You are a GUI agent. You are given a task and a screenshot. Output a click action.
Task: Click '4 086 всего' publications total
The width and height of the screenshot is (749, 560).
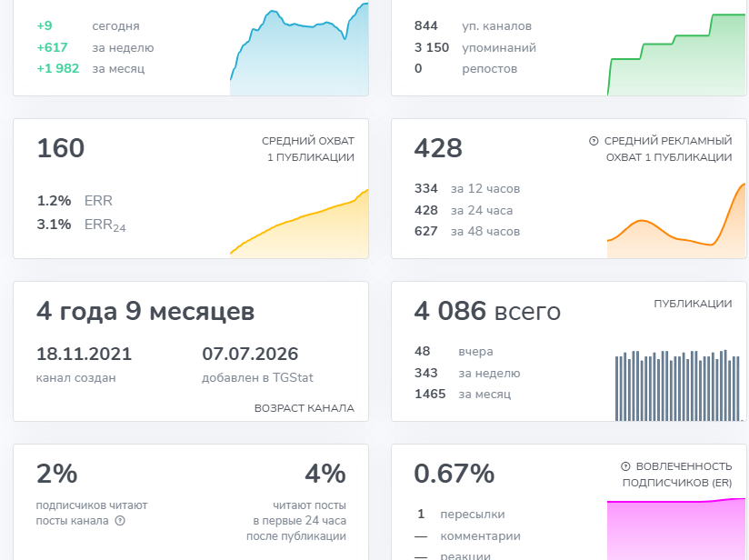487,311
